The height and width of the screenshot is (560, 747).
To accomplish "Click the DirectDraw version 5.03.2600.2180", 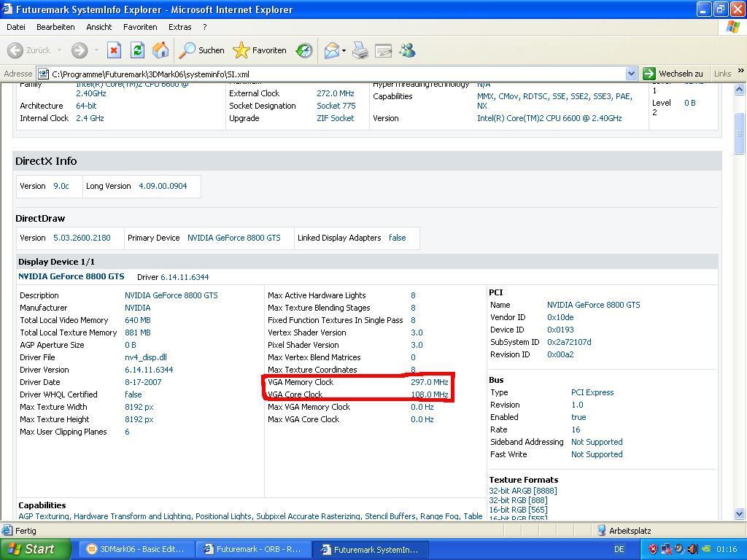I will pyautogui.click(x=82, y=238).
